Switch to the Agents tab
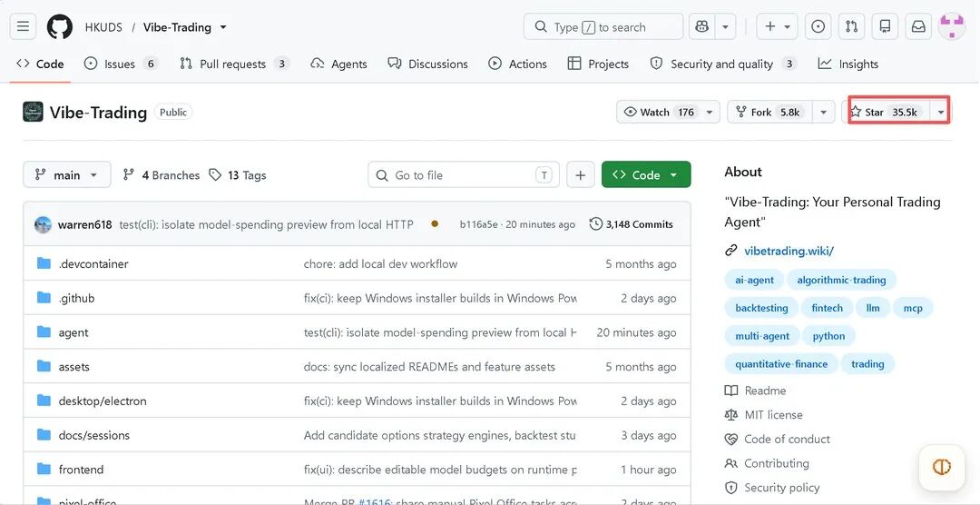980x505 pixels. click(339, 64)
